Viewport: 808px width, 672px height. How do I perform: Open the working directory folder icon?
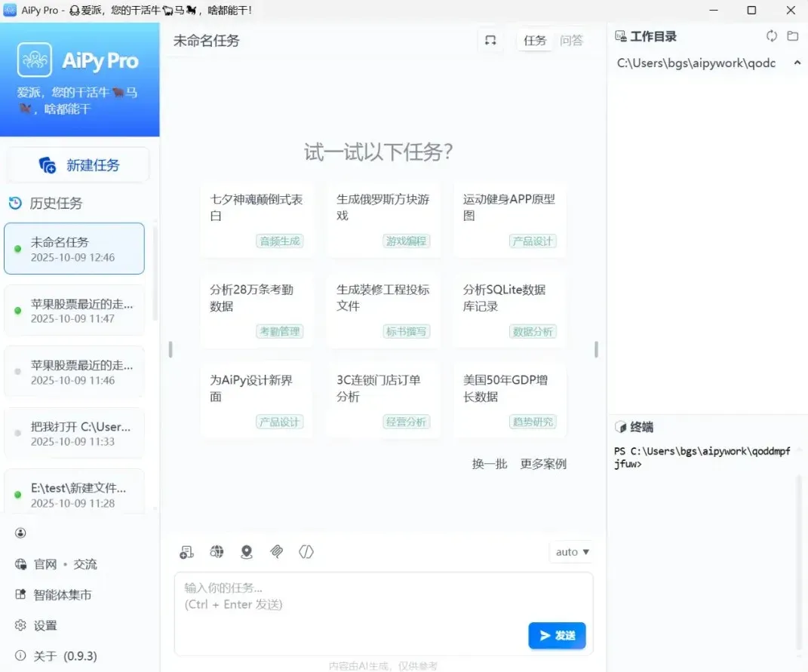click(x=793, y=36)
